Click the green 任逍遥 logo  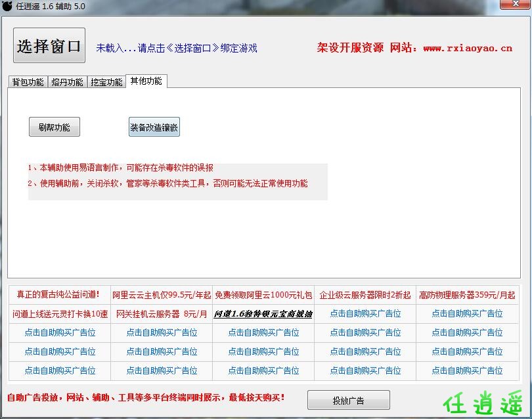(x=484, y=401)
